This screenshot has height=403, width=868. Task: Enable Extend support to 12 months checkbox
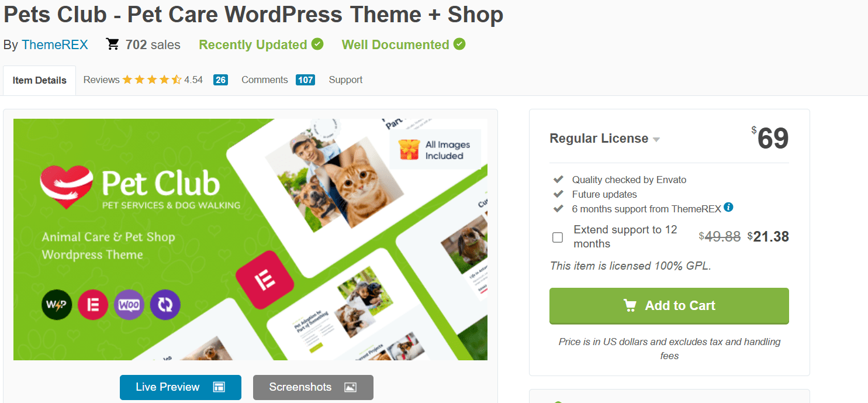pyautogui.click(x=558, y=237)
